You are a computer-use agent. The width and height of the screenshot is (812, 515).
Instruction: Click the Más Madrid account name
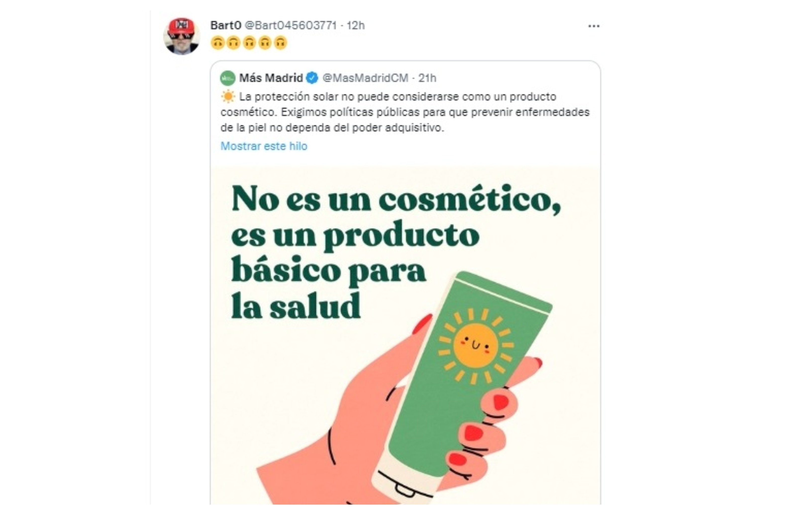(271, 78)
